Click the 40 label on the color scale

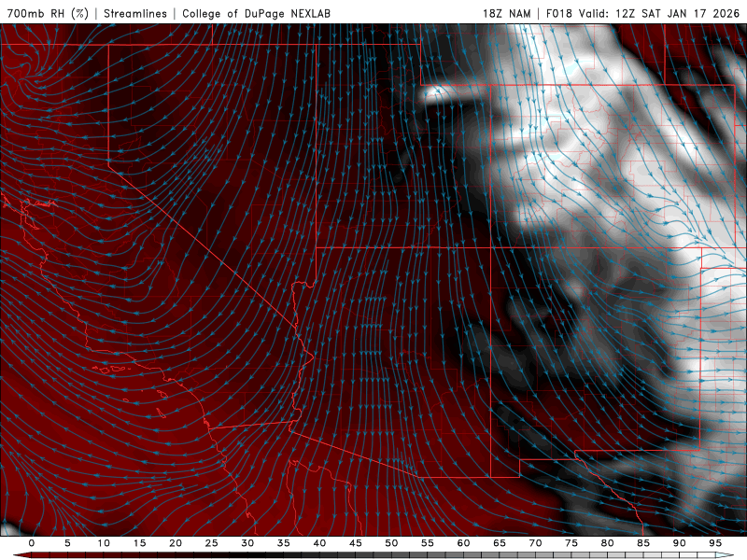[x=319, y=543]
